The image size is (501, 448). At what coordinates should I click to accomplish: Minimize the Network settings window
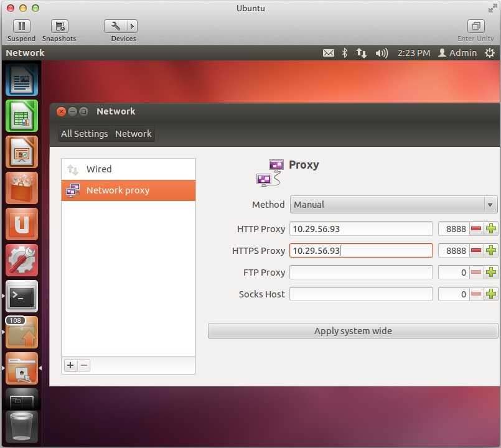point(73,111)
